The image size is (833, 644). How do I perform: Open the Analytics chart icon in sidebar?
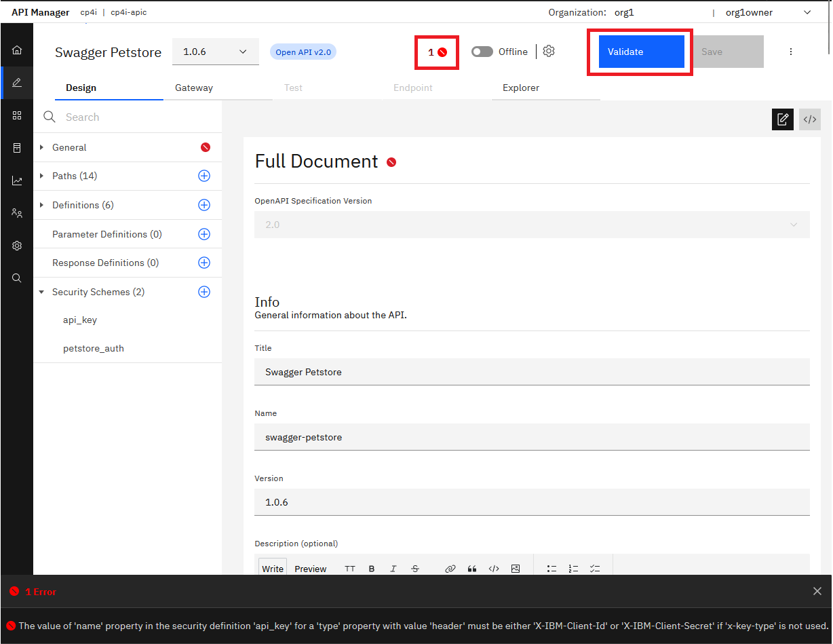click(17, 181)
